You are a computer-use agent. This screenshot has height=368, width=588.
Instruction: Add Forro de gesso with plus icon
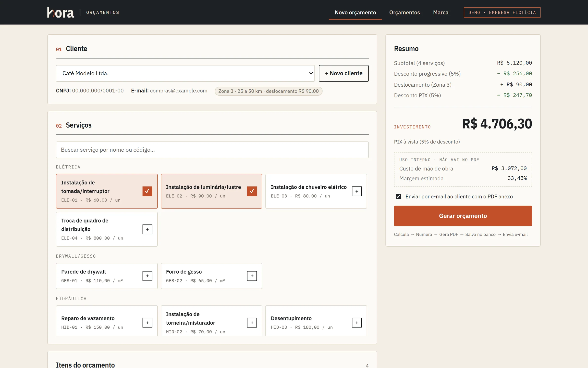point(252,276)
